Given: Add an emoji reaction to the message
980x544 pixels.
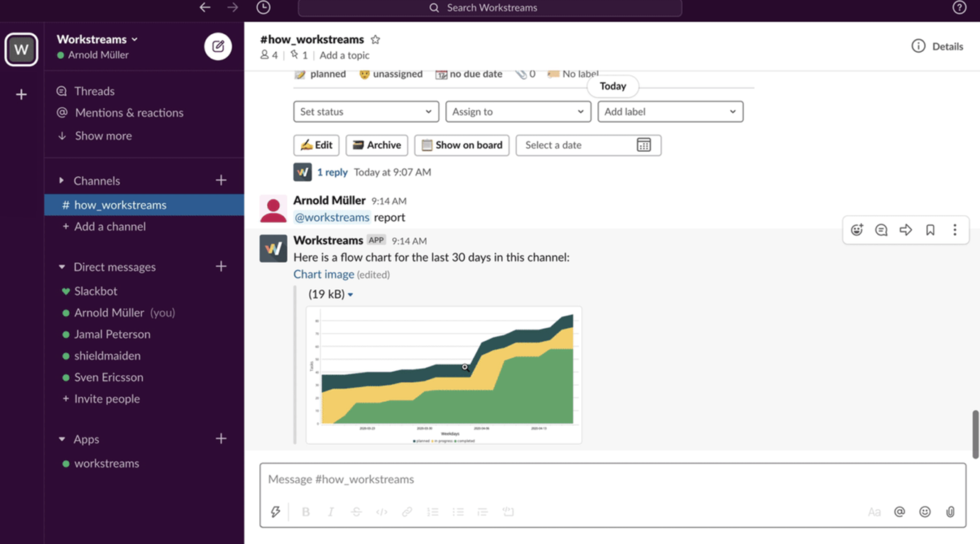Looking at the screenshot, I should (x=857, y=230).
